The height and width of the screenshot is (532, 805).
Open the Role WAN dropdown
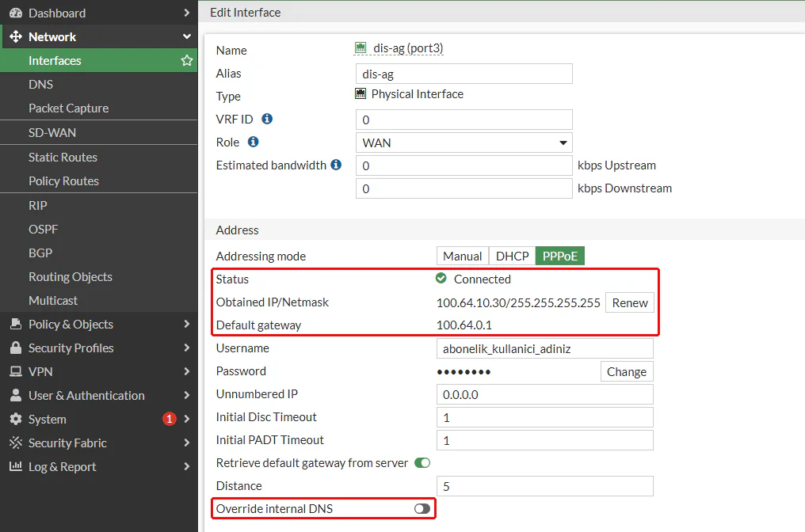click(x=464, y=142)
